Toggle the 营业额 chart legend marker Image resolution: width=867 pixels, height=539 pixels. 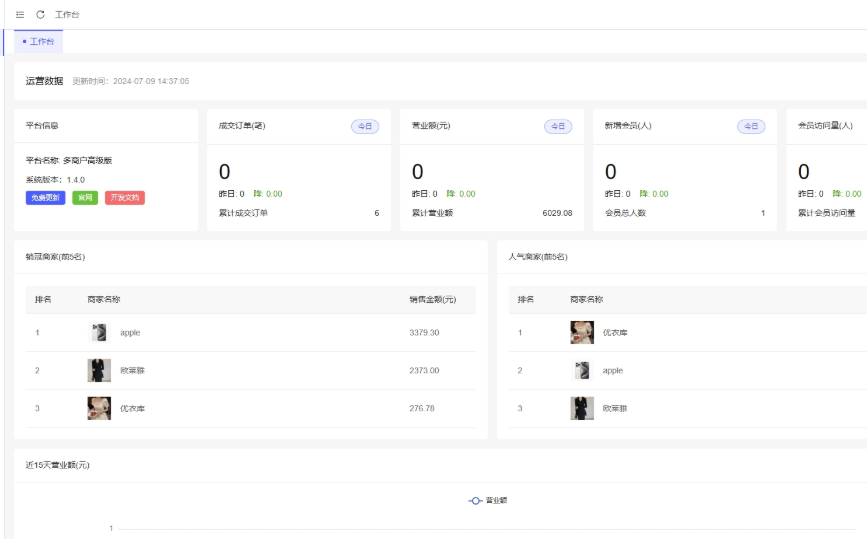[x=476, y=500]
